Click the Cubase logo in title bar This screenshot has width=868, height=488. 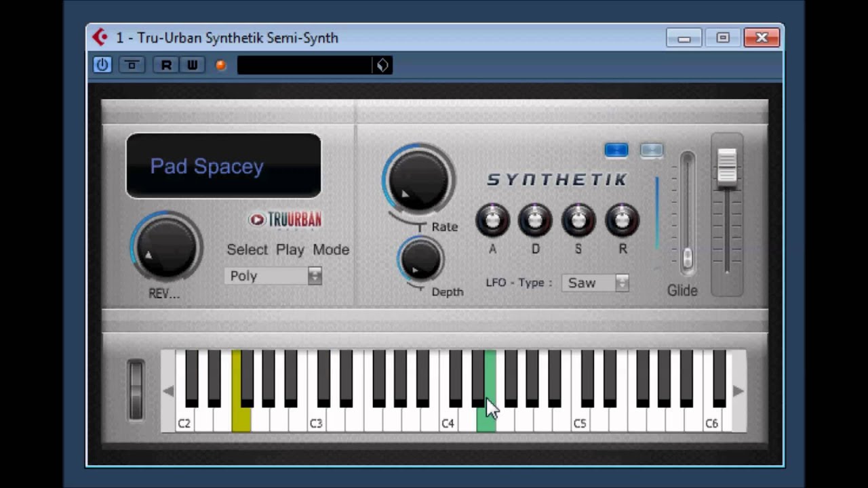(x=100, y=37)
